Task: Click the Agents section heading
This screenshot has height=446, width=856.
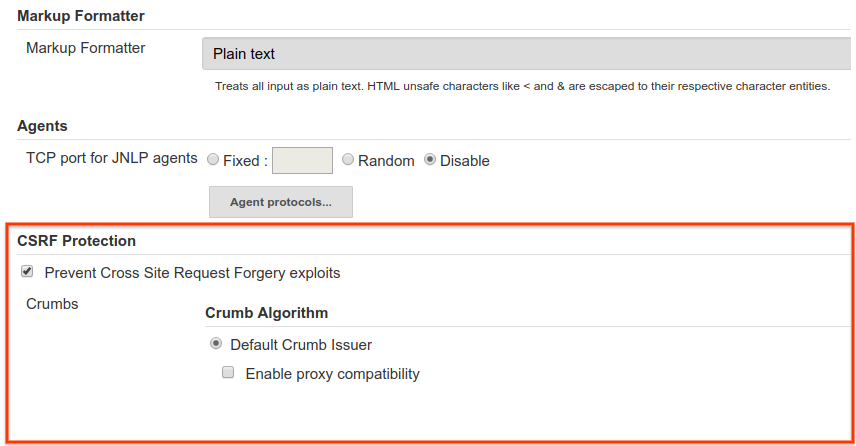Action: pos(42,126)
